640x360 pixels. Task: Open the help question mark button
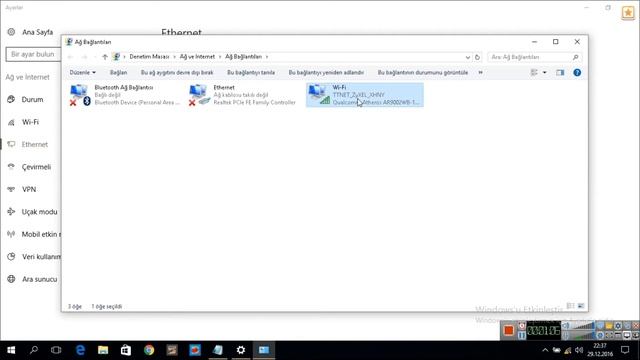(577, 73)
